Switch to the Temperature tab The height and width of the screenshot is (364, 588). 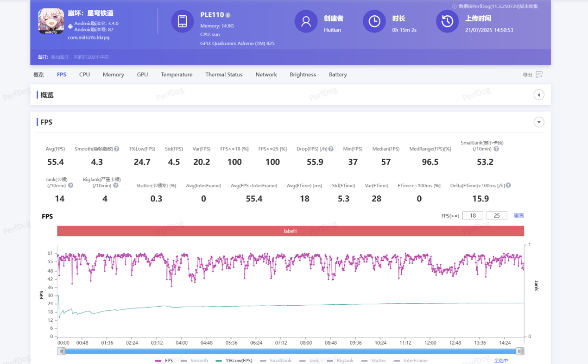click(177, 75)
